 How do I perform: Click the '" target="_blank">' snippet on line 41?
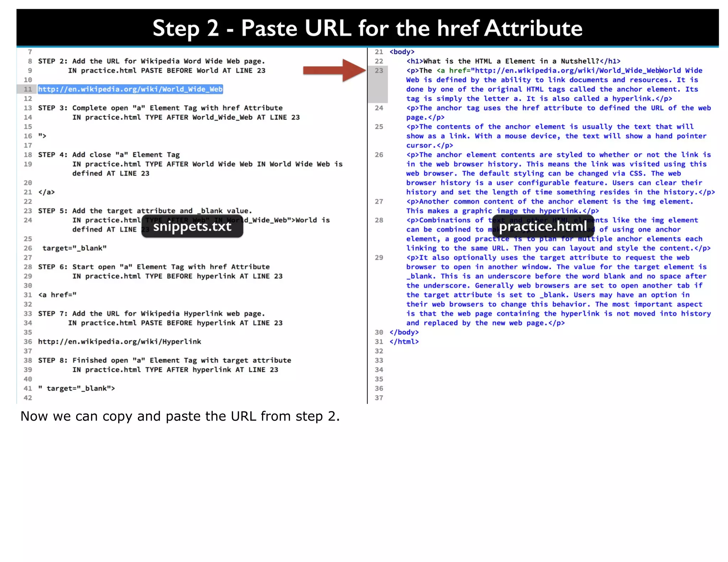(76, 388)
